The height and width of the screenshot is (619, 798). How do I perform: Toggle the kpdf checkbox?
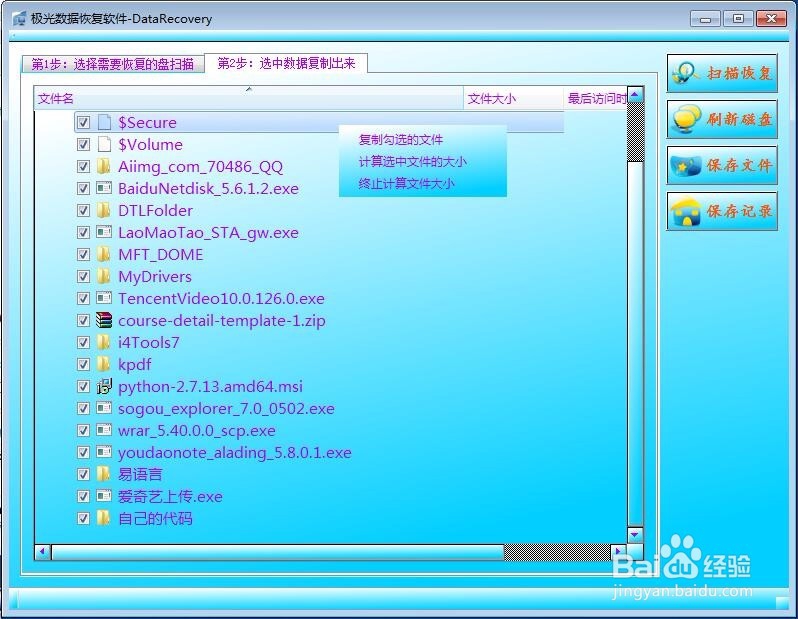pos(83,364)
